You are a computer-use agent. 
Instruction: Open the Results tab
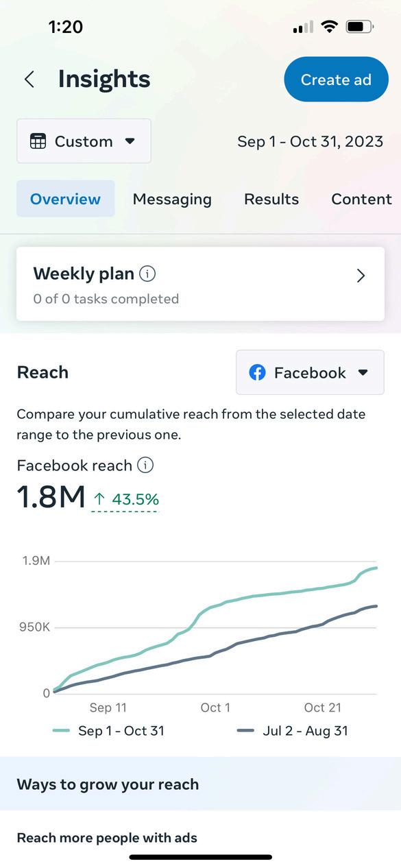coord(271,199)
